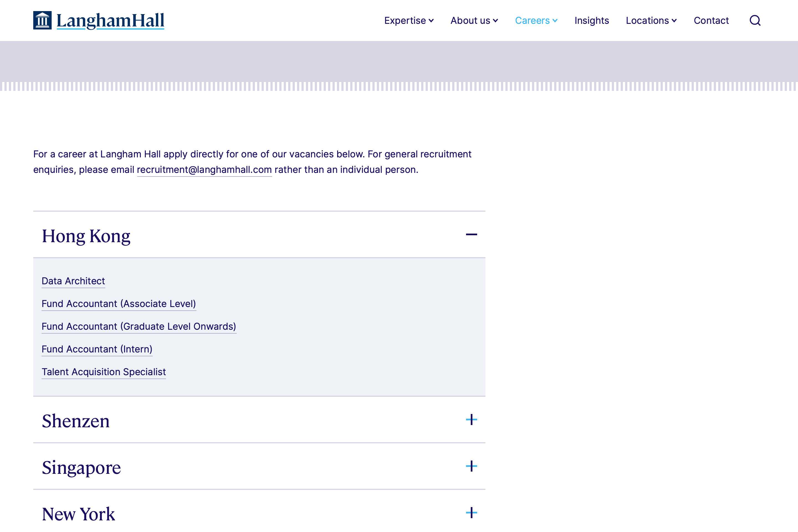The height and width of the screenshot is (532, 798).
Task: Open the About us dropdown menu
Action: pos(474,20)
